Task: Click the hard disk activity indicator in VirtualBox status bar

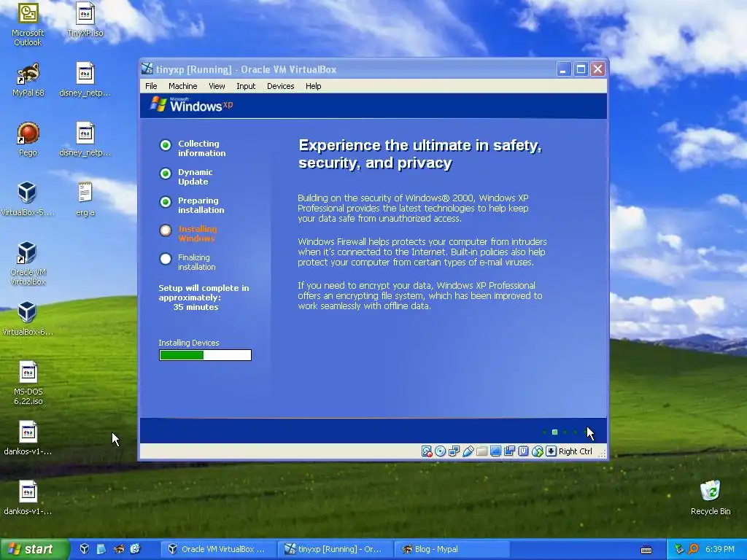Action: 427,451
